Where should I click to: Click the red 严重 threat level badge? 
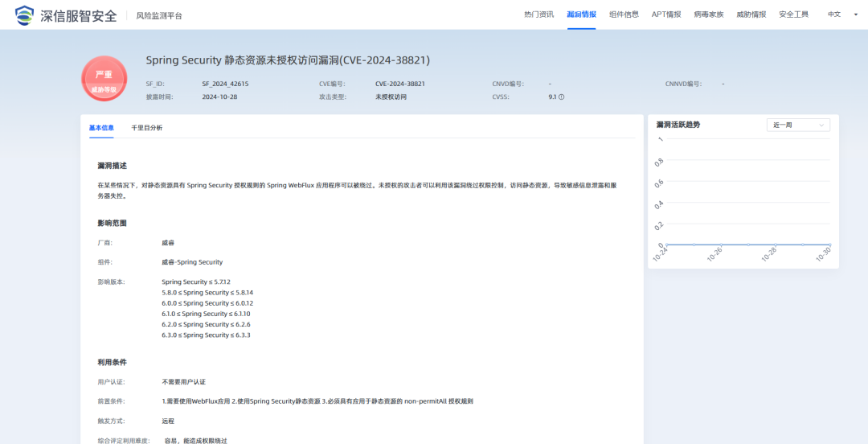click(104, 79)
